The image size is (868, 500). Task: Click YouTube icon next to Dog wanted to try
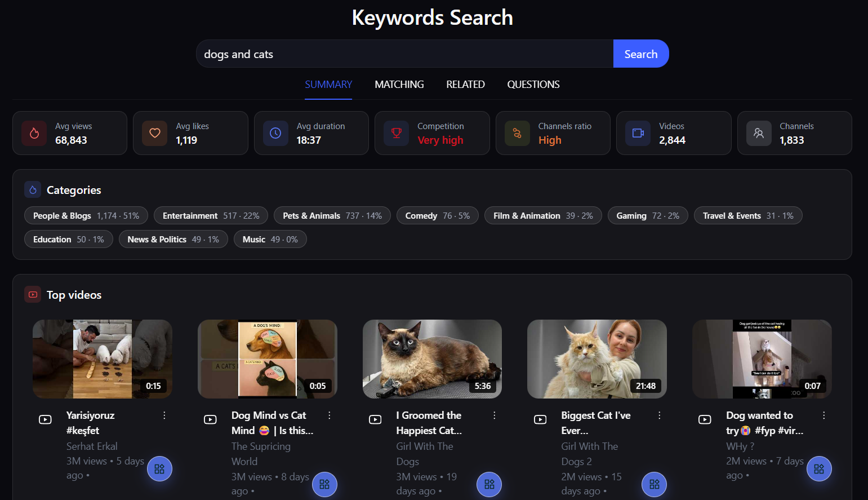click(x=705, y=419)
